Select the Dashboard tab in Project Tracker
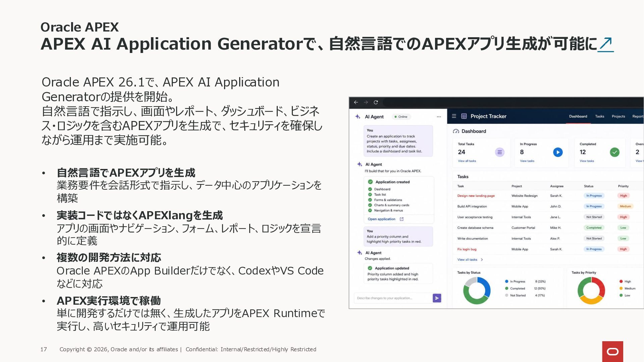This screenshot has height=362, width=644. (x=578, y=116)
